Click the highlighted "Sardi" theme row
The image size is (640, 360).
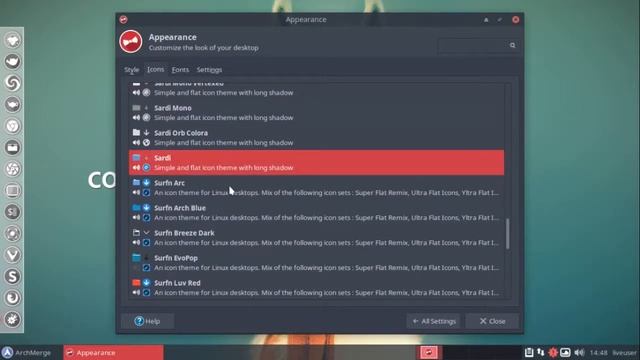[316, 162]
